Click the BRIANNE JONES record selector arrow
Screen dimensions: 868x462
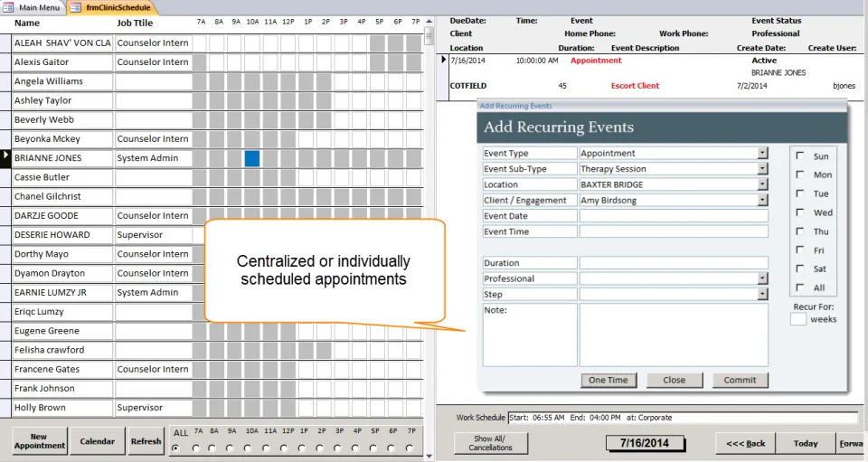pos(5,156)
